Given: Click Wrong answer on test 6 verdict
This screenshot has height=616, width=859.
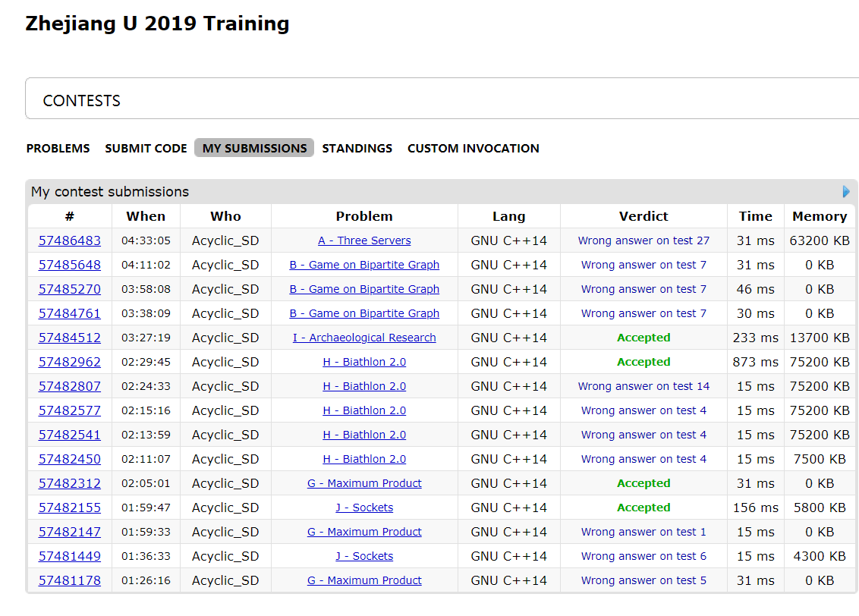Looking at the screenshot, I should [643, 556].
